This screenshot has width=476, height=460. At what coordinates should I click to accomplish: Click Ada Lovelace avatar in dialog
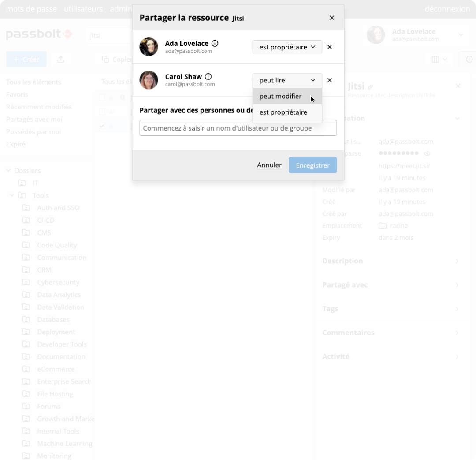(149, 47)
